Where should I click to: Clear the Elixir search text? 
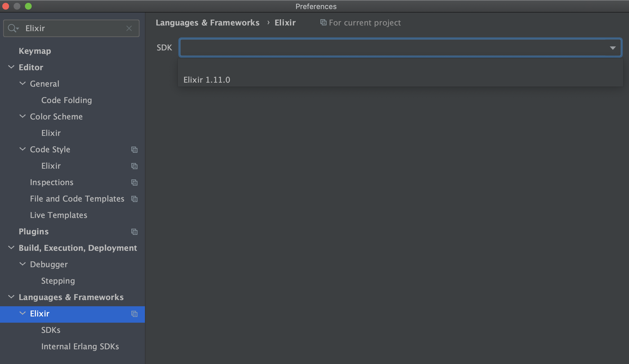pos(129,28)
